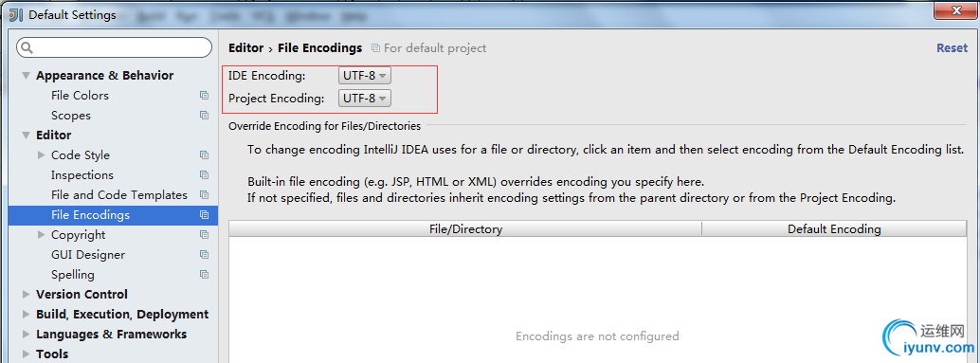The image size is (980, 363).
Task: Click the copy icon beside Scopes
Action: pyautogui.click(x=204, y=116)
